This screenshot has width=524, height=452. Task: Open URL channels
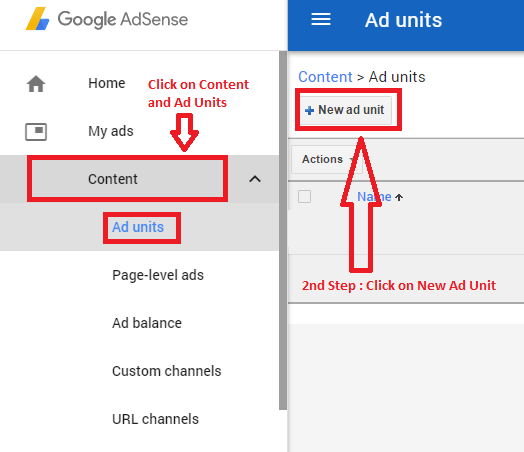coord(155,419)
